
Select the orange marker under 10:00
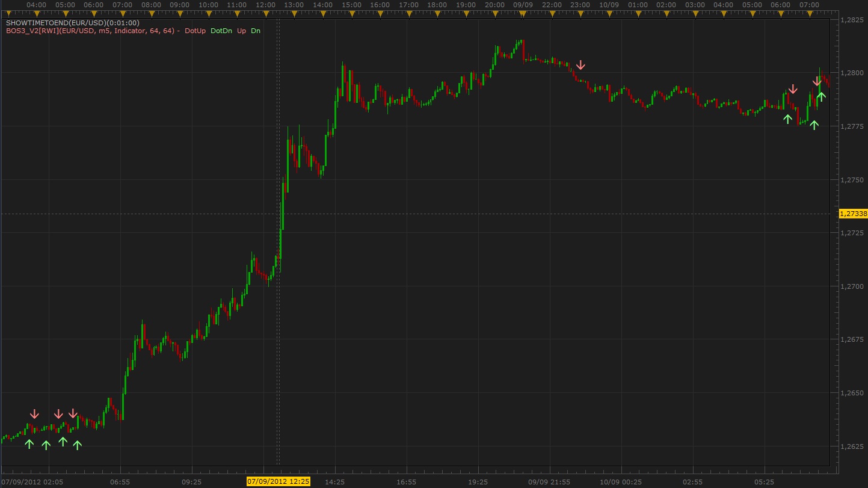click(x=208, y=13)
